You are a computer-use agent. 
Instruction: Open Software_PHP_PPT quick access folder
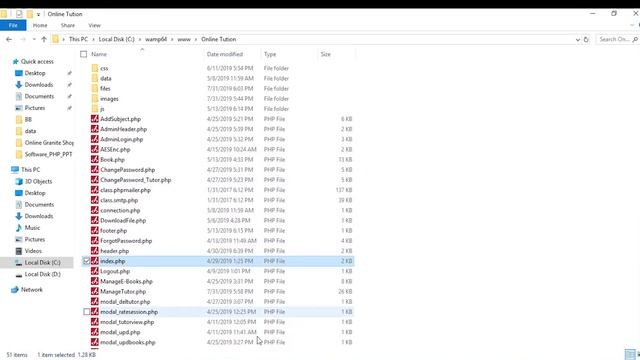(48, 154)
